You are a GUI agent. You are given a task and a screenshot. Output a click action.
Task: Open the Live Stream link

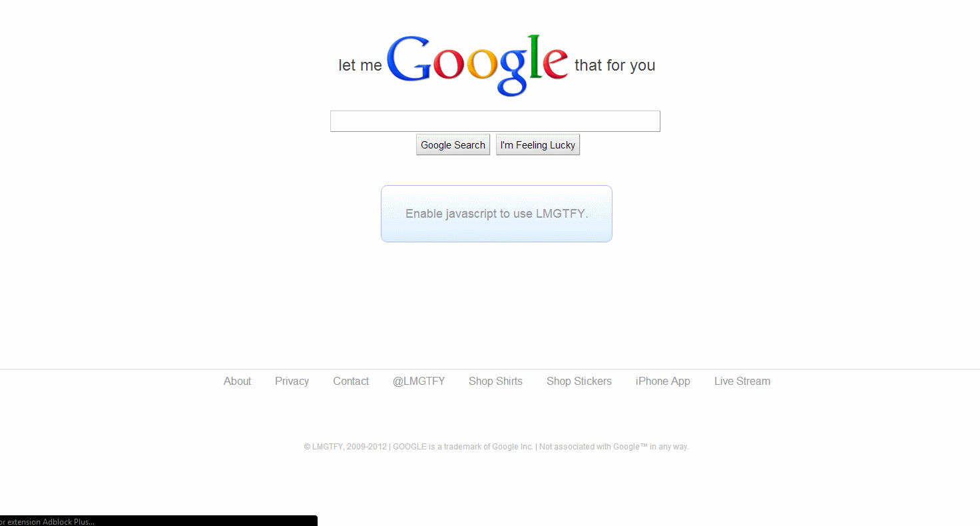coord(742,381)
